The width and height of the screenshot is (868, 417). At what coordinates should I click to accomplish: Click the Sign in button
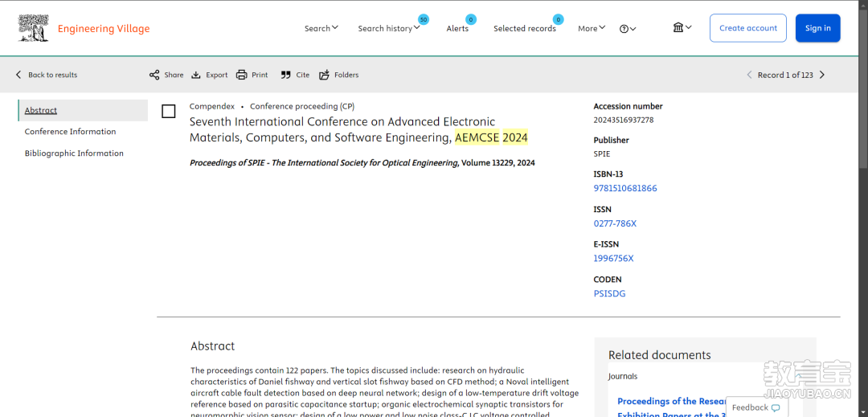coord(817,28)
